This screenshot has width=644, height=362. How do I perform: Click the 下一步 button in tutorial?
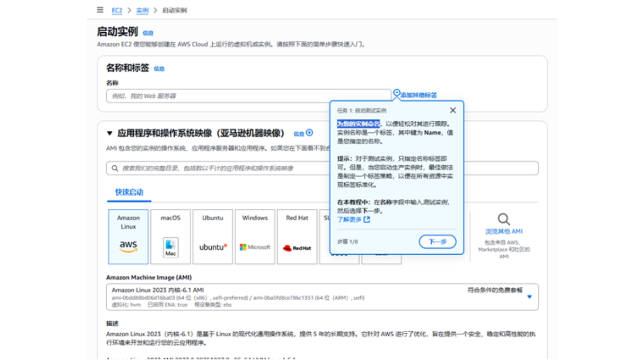(x=437, y=242)
